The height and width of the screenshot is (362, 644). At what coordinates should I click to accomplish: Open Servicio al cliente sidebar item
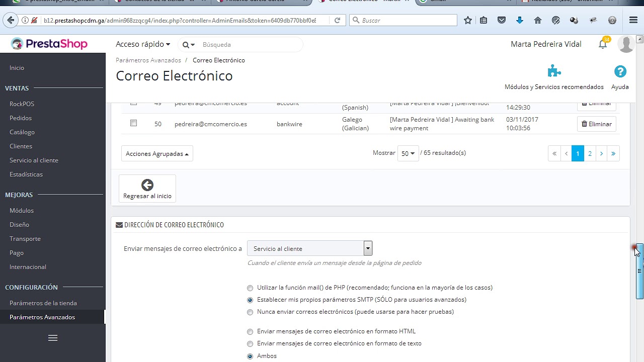pyautogui.click(x=34, y=160)
